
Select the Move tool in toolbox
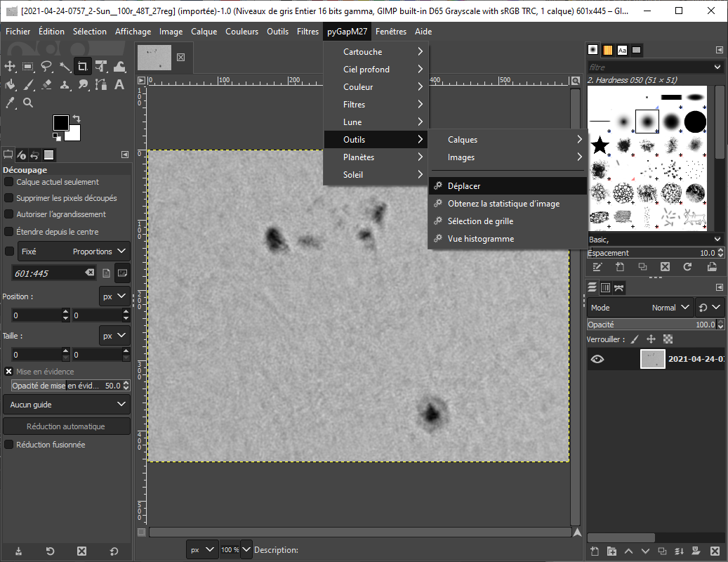(x=10, y=67)
